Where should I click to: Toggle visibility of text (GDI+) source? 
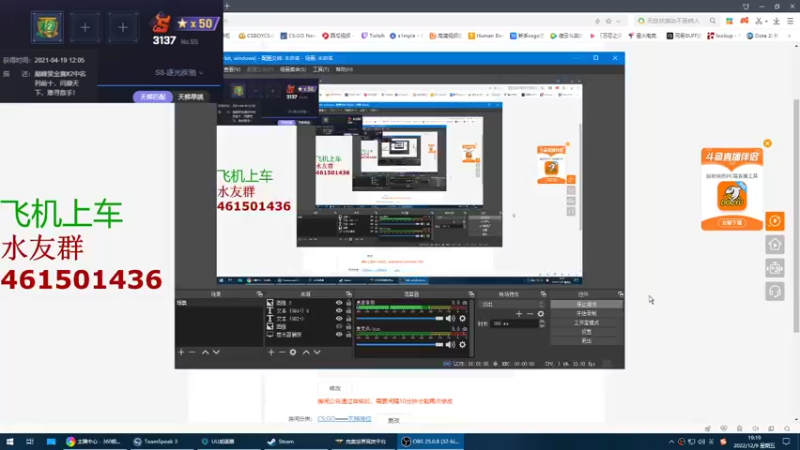coord(339,318)
